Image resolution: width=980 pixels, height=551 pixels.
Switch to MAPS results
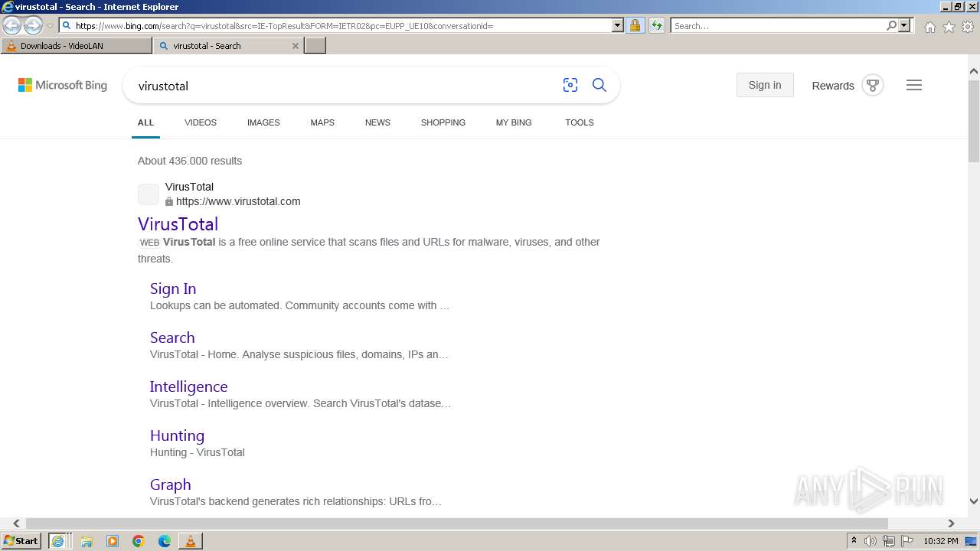tap(322, 122)
